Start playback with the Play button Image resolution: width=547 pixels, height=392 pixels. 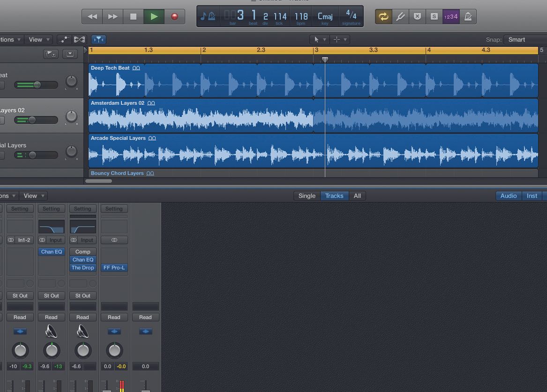(154, 16)
